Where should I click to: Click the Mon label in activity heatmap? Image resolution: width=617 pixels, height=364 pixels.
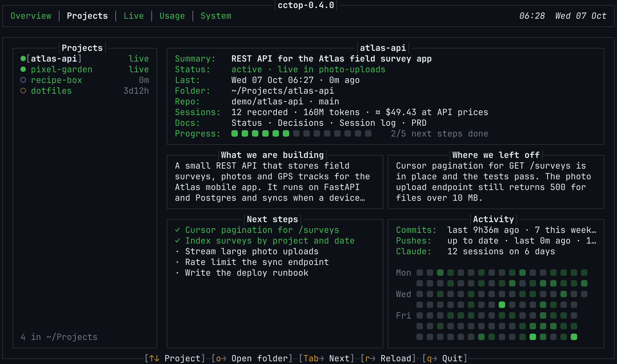pyautogui.click(x=403, y=273)
